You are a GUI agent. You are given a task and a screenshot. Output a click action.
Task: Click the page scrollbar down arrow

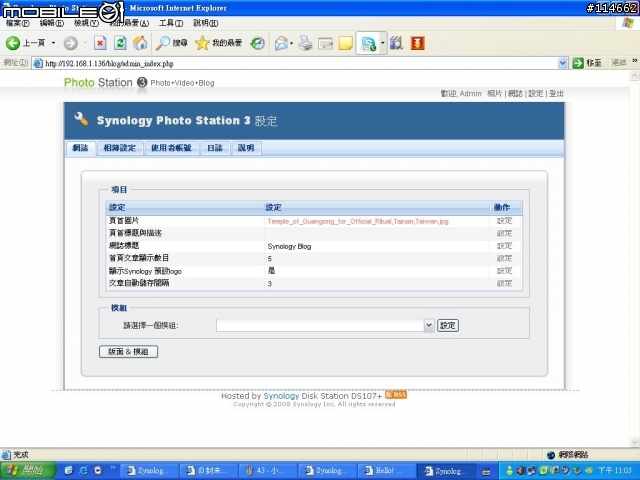click(635, 442)
